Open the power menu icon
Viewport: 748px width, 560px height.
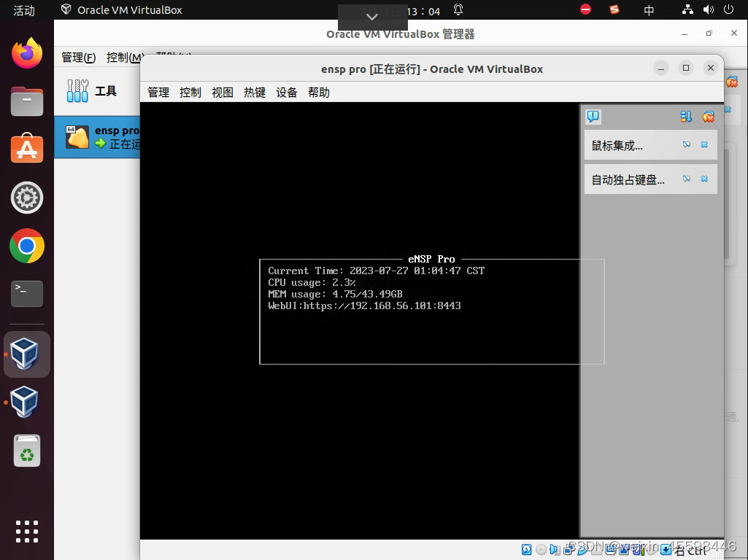click(x=728, y=9)
